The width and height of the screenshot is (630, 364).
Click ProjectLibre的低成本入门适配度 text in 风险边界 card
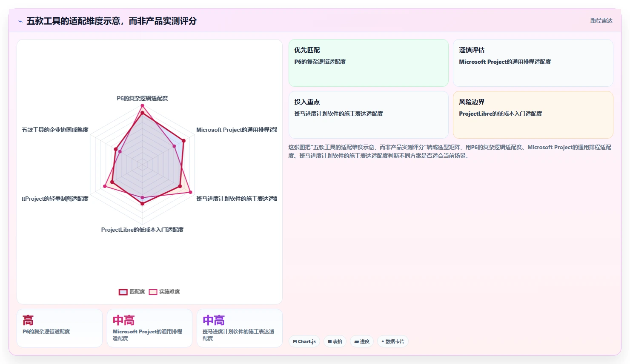[500, 114]
